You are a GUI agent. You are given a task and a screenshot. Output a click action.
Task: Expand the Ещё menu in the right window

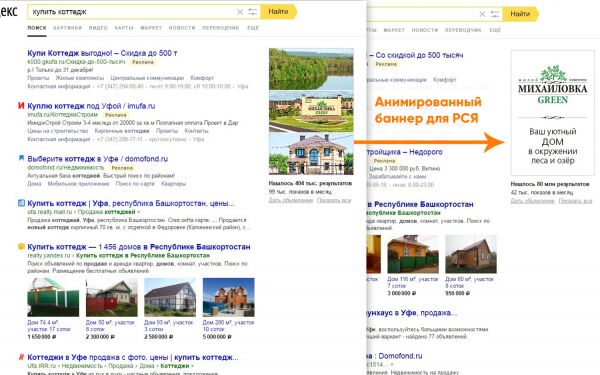(495, 30)
